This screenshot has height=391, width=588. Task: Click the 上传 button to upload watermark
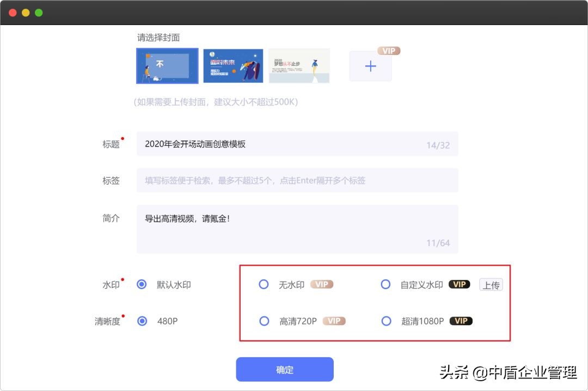[491, 284]
